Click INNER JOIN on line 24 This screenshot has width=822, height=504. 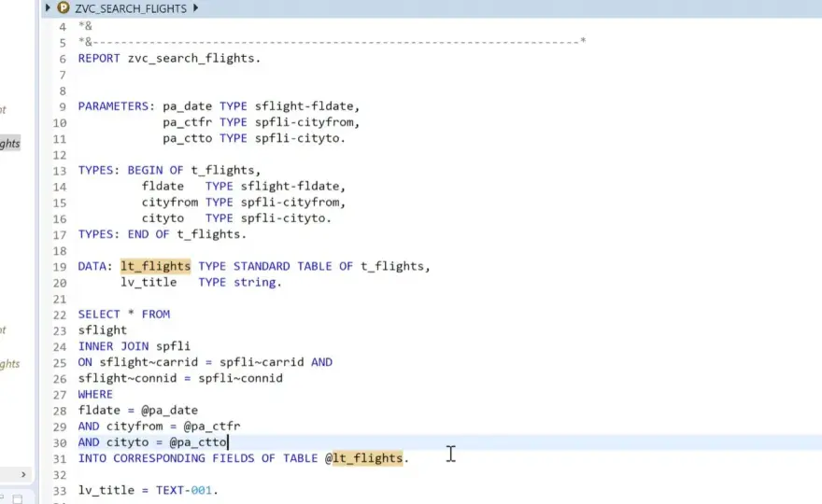click(113, 346)
